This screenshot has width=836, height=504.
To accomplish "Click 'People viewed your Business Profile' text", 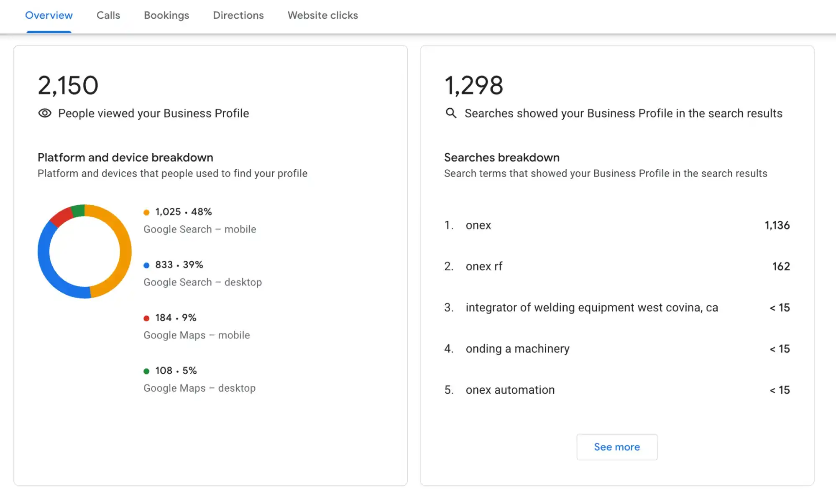I will click(153, 113).
